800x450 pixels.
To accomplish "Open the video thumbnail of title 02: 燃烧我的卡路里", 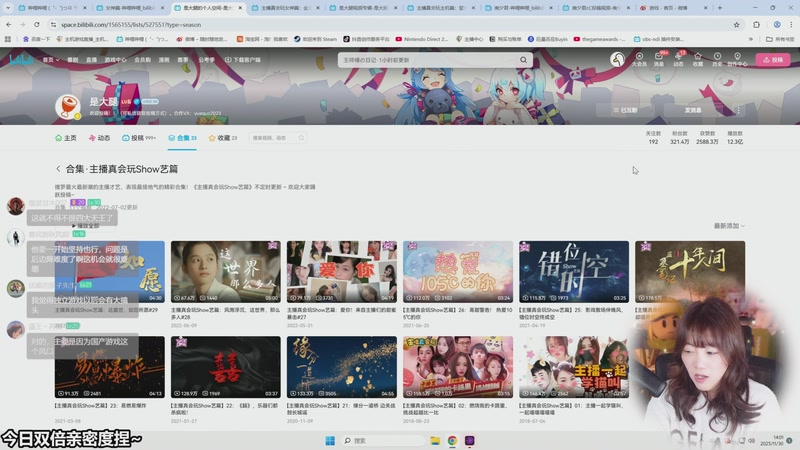I will pos(458,367).
